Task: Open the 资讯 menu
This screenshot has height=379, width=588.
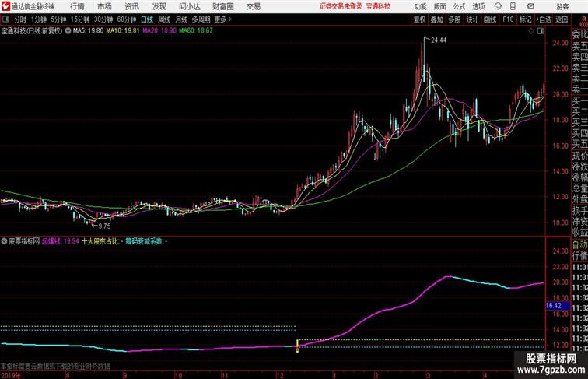Action: [131, 6]
